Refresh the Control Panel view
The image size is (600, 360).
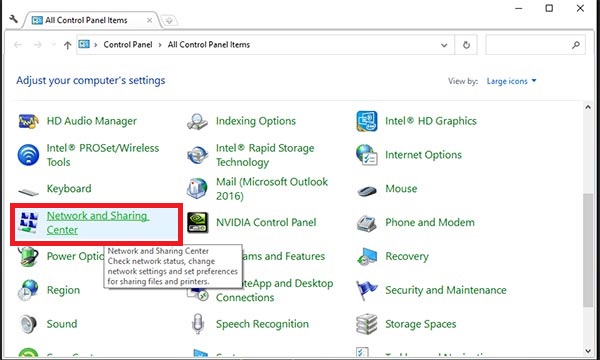click(466, 45)
